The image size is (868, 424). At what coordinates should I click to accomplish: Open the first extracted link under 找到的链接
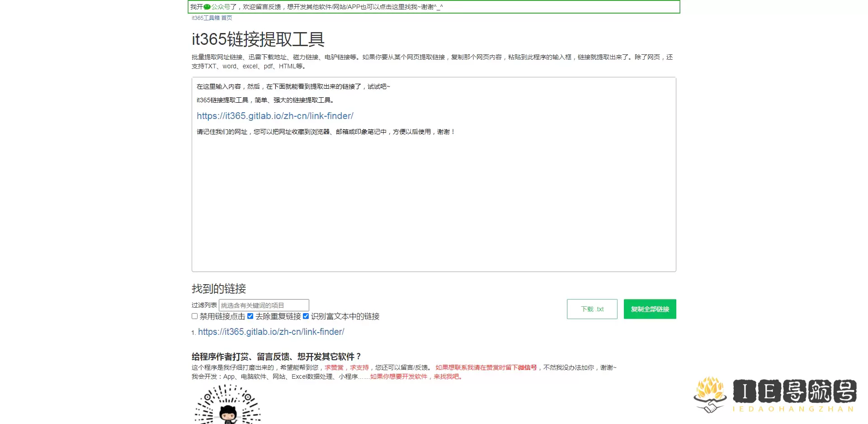tap(271, 332)
